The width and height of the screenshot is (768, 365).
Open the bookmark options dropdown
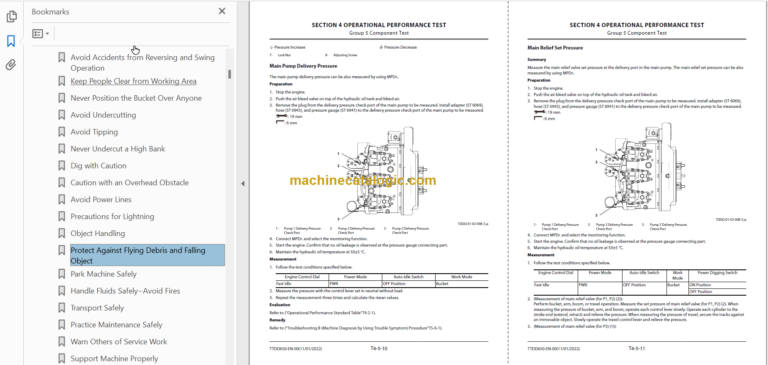[x=41, y=34]
